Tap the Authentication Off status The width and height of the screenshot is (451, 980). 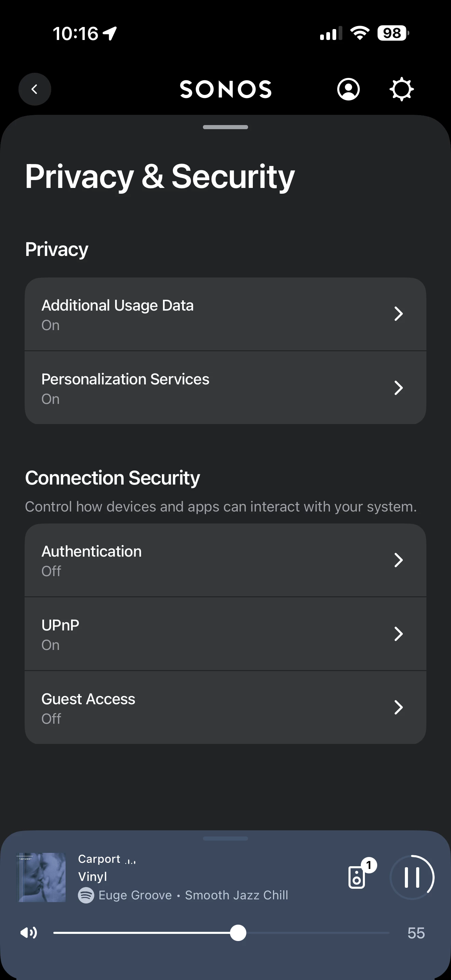point(51,571)
